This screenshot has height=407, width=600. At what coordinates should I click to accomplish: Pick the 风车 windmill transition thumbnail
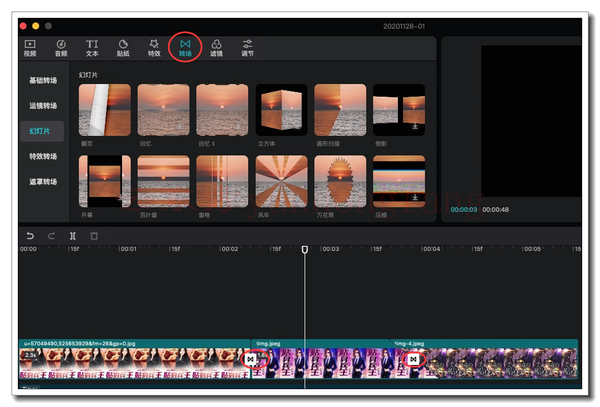point(281,180)
